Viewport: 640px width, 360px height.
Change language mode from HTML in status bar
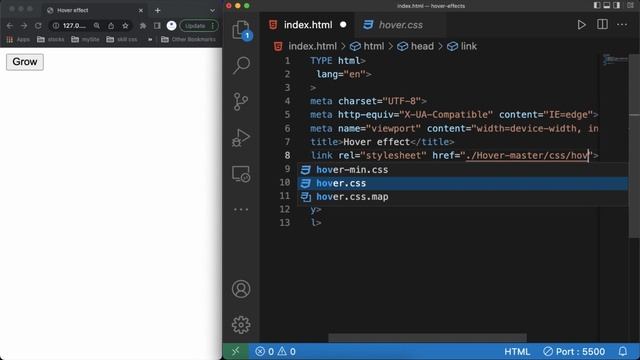click(x=517, y=351)
